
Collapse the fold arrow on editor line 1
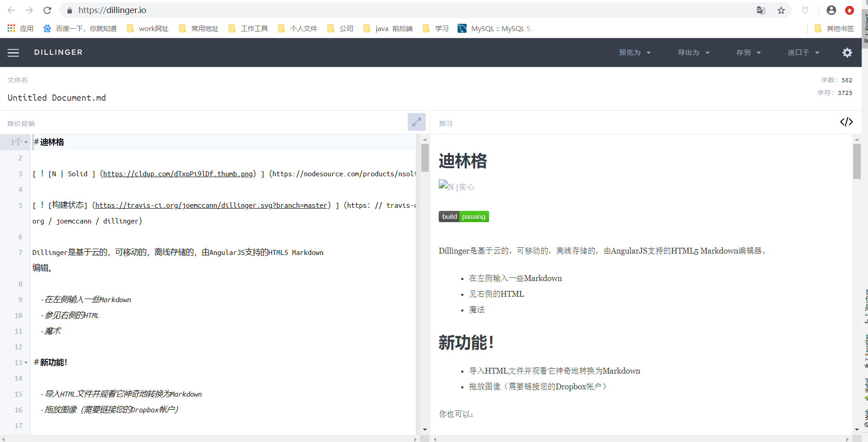tap(26, 142)
